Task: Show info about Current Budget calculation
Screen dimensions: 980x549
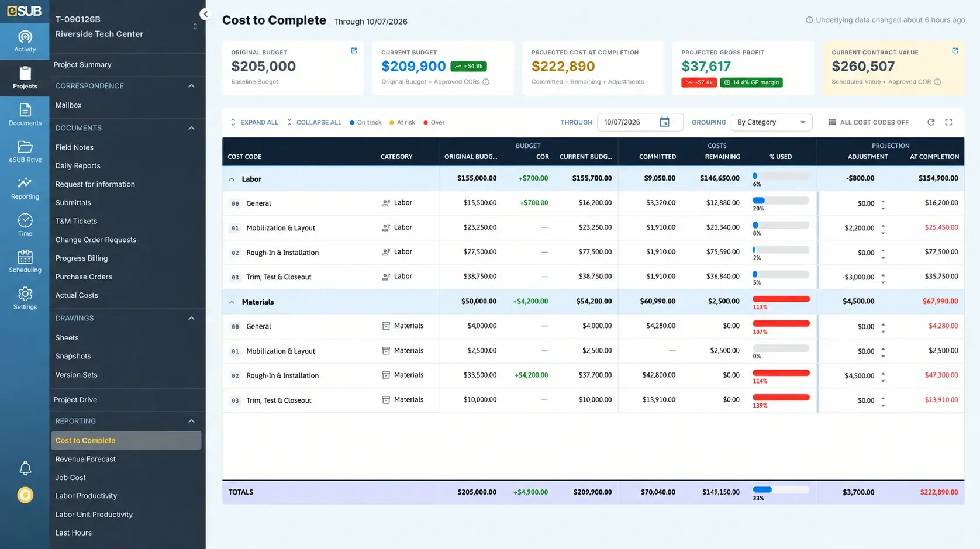Action: click(x=486, y=82)
